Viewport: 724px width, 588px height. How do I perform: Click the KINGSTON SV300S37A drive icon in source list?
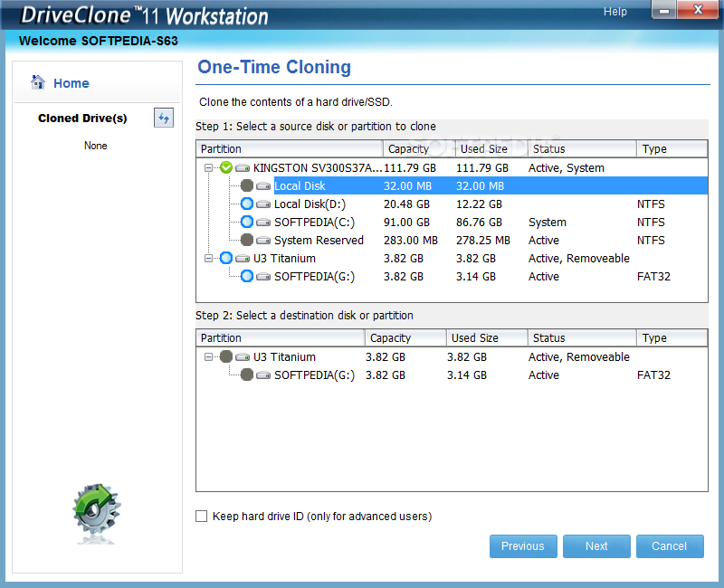pyautogui.click(x=243, y=168)
